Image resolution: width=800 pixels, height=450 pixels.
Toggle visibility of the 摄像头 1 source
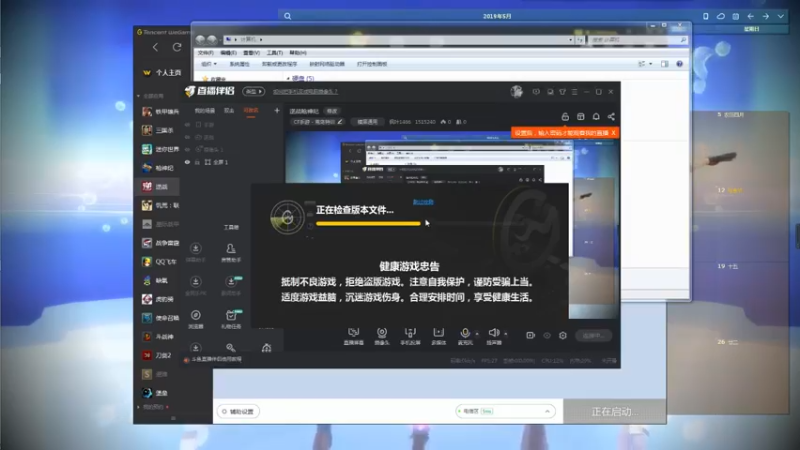[187, 149]
